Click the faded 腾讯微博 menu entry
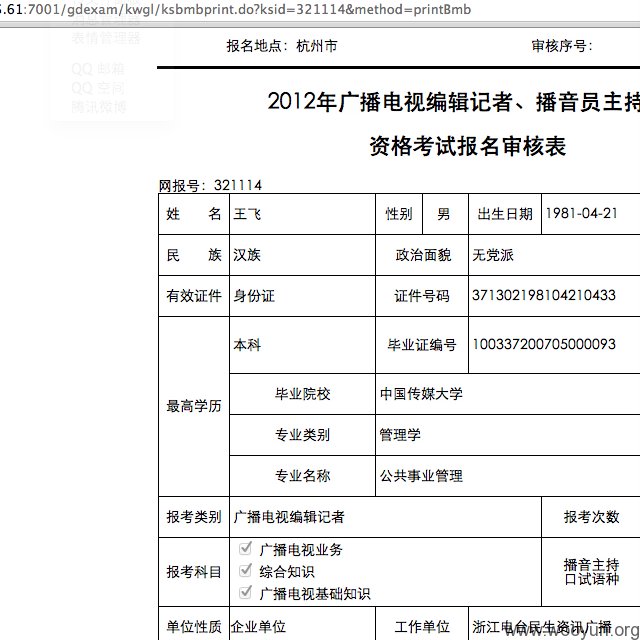 click(99, 107)
